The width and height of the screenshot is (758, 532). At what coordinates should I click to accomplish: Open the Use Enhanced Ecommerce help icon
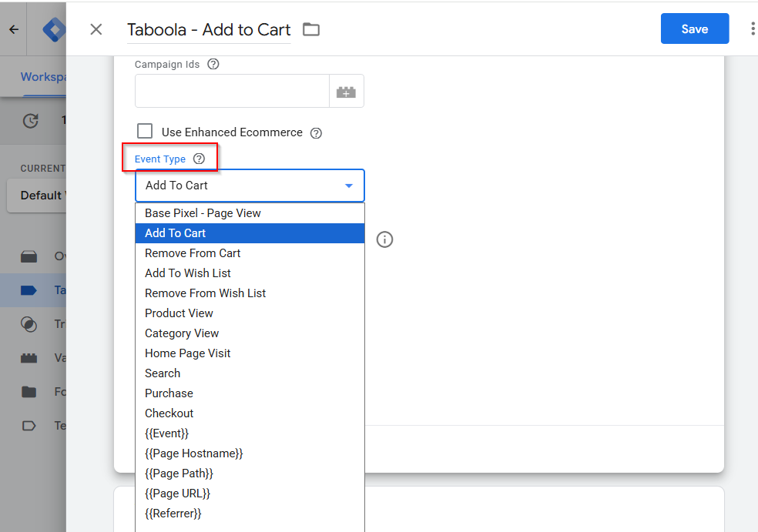tap(316, 133)
